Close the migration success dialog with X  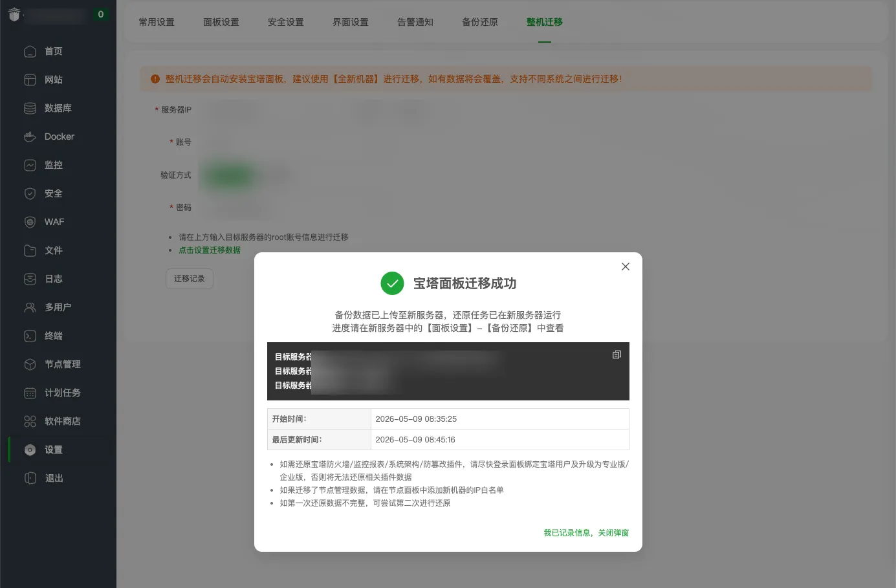click(x=626, y=267)
